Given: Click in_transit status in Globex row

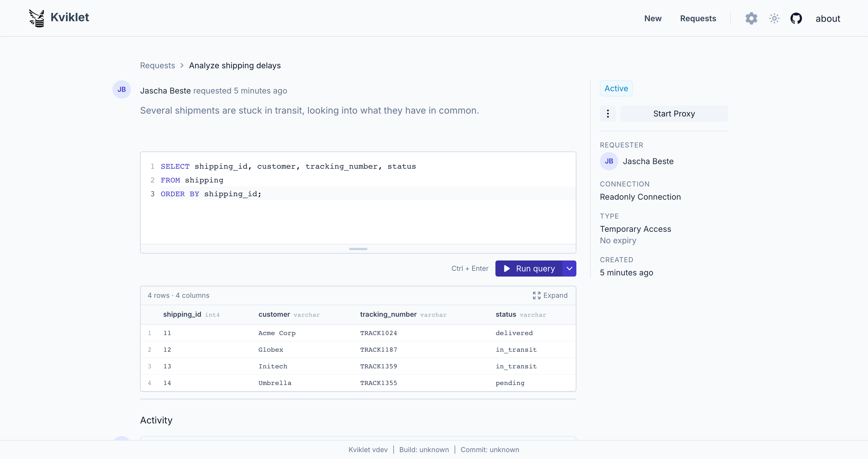Looking at the screenshot, I should tap(516, 349).
